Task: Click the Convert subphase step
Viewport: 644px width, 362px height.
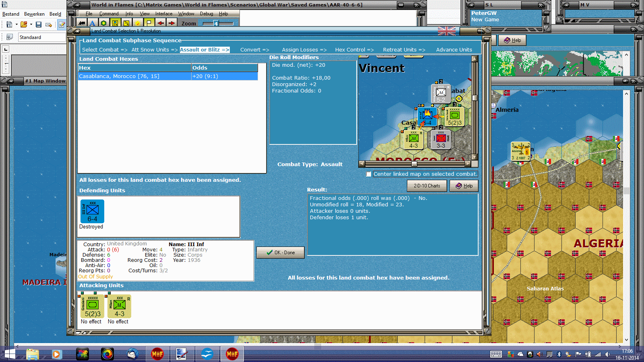Action: 255,50
